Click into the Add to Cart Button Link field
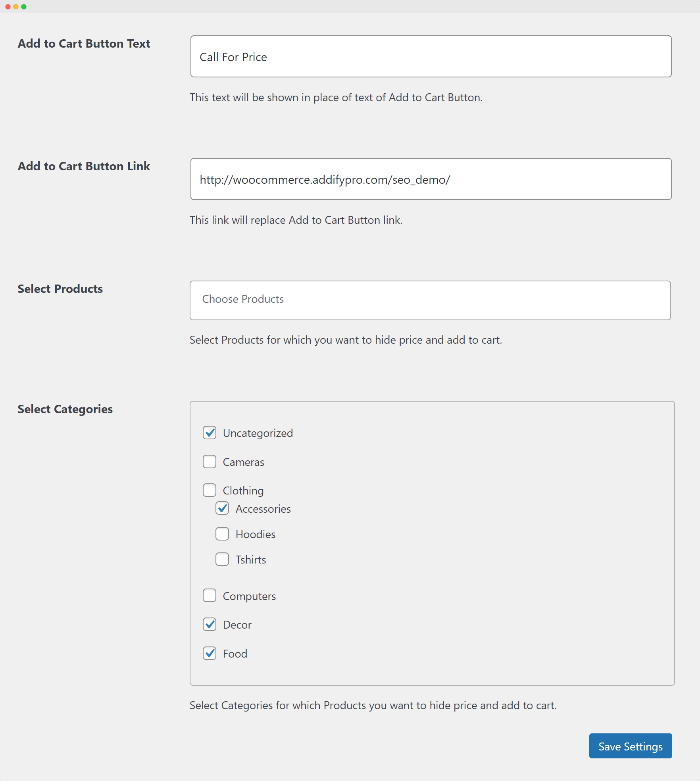 click(x=431, y=179)
